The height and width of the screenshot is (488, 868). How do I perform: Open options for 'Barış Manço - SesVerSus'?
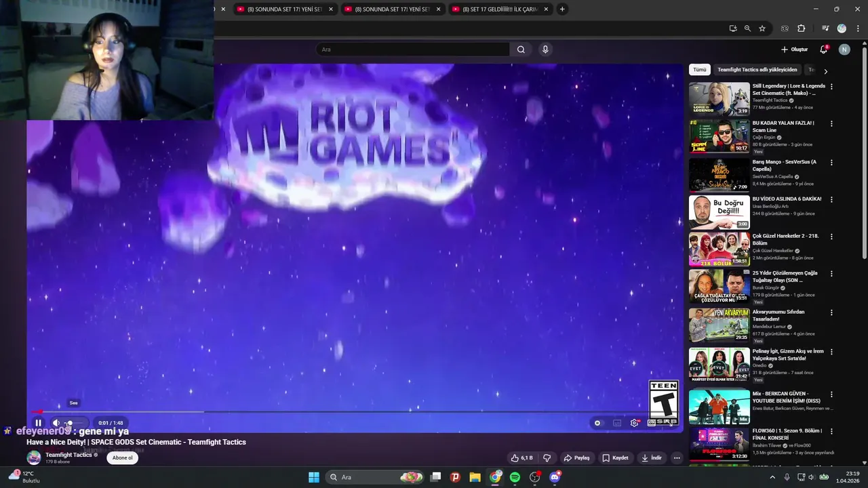[x=831, y=163]
